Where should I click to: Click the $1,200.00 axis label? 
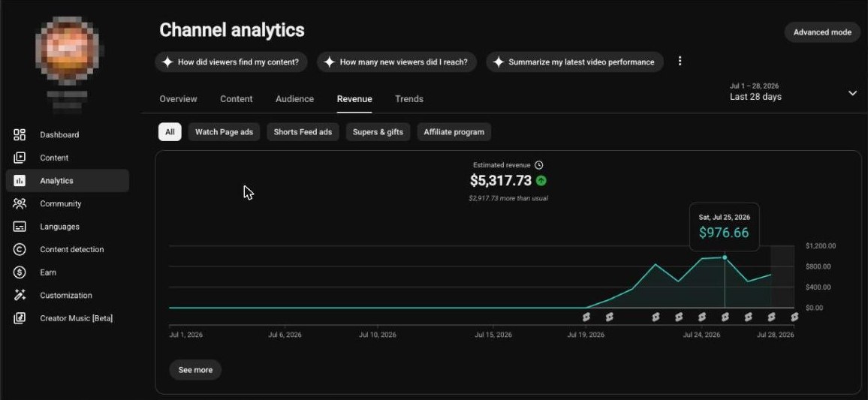tap(821, 245)
